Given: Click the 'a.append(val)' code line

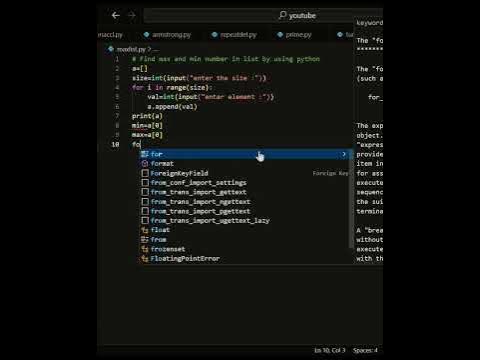Looking at the screenshot, I should coord(172,107).
